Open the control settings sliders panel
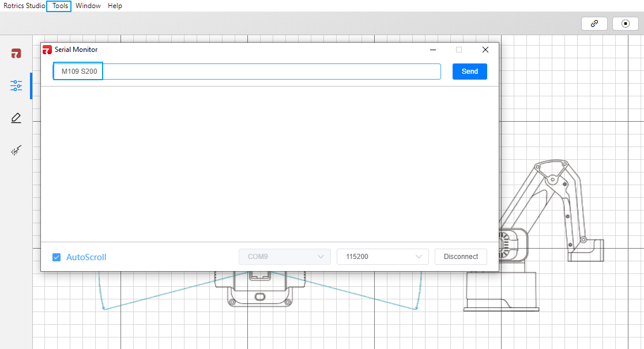 pos(16,85)
